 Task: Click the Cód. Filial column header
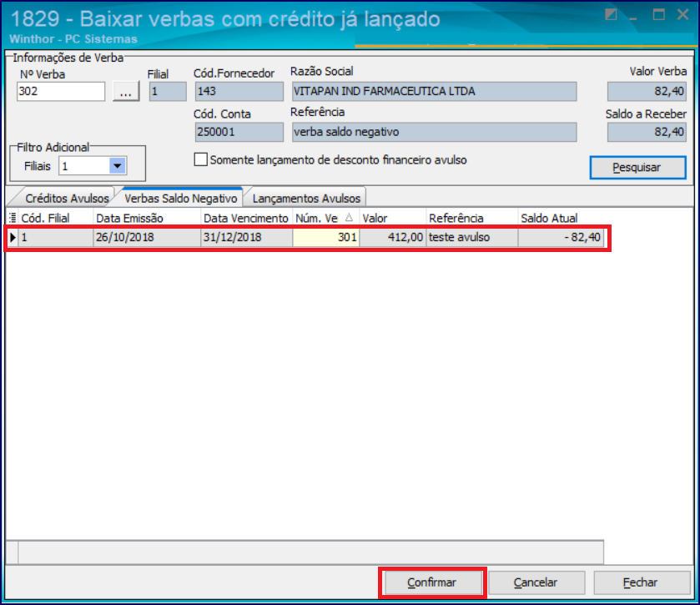pyautogui.click(x=55, y=218)
